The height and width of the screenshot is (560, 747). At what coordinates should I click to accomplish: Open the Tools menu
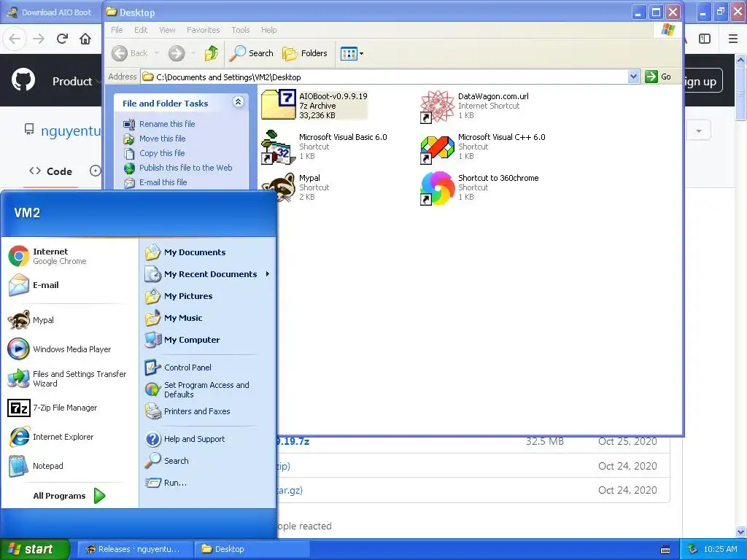pos(241,30)
